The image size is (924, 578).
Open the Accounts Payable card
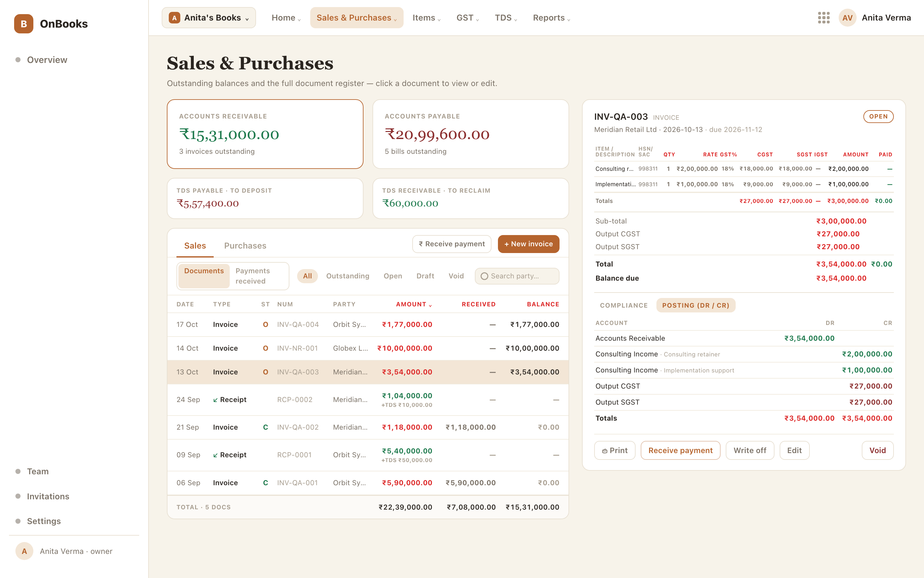coord(470,134)
